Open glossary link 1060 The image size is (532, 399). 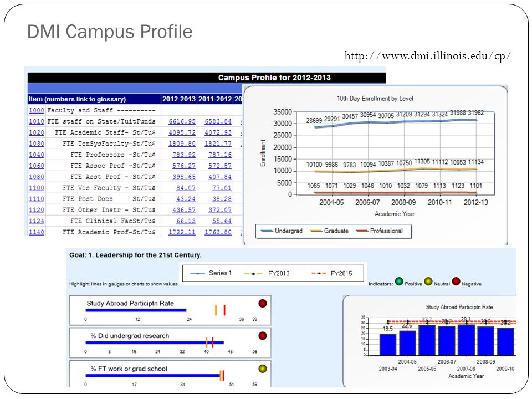[x=37, y=166]
